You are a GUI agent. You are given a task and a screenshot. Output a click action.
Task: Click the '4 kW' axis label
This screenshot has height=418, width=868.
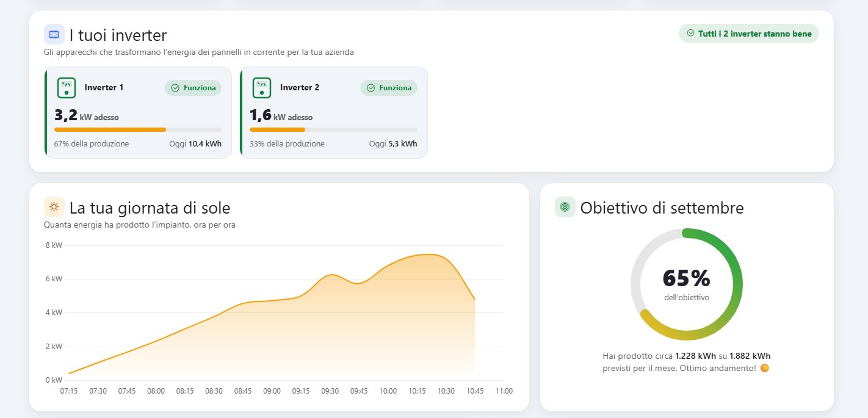tap(54, 312)
